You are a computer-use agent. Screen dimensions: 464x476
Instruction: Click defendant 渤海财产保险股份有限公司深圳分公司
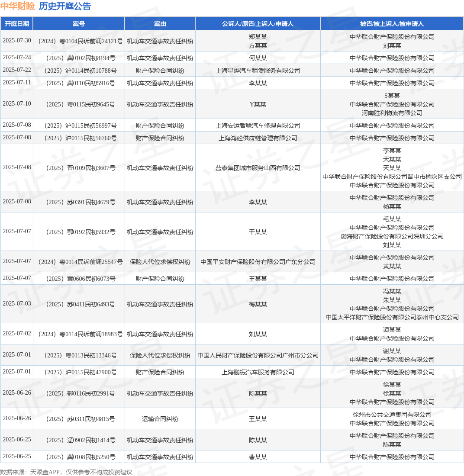[392, 236]
